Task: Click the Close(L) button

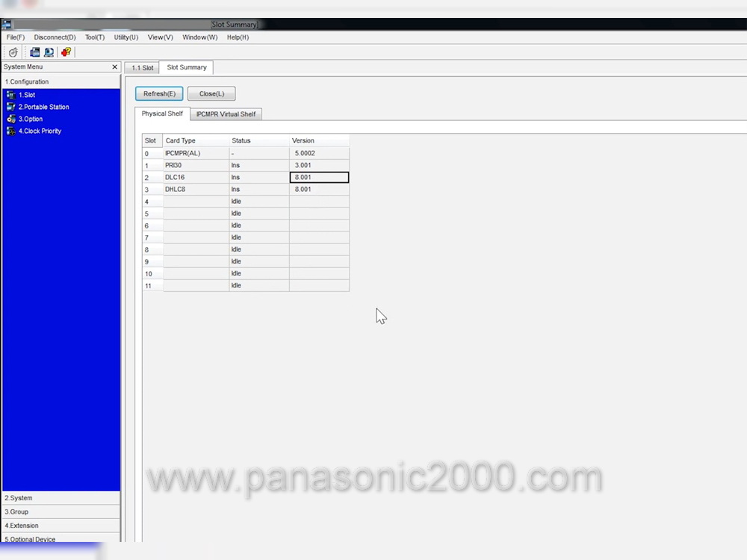Action: click(x=211, y=94)
